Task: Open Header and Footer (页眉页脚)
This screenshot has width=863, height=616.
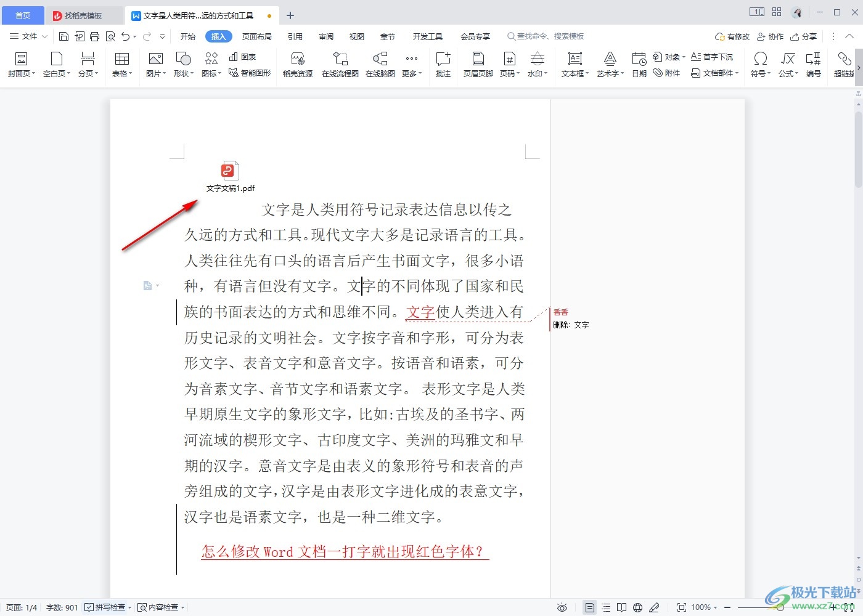Action: point(478,64)
